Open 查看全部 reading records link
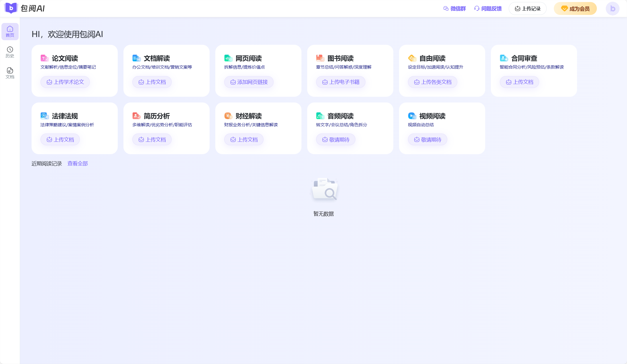 pos(78,164)
